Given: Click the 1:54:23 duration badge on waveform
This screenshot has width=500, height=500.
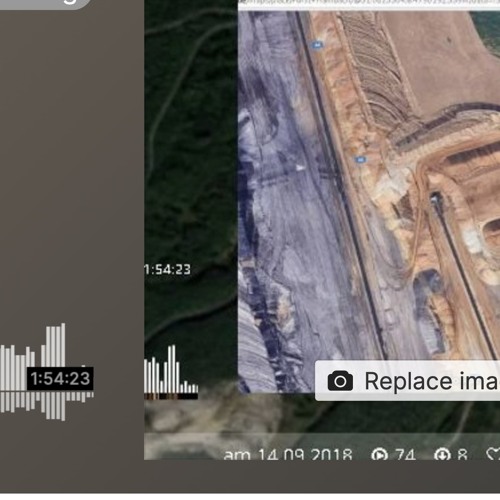Looking at the screenshot, I should [x=60, y=379].
